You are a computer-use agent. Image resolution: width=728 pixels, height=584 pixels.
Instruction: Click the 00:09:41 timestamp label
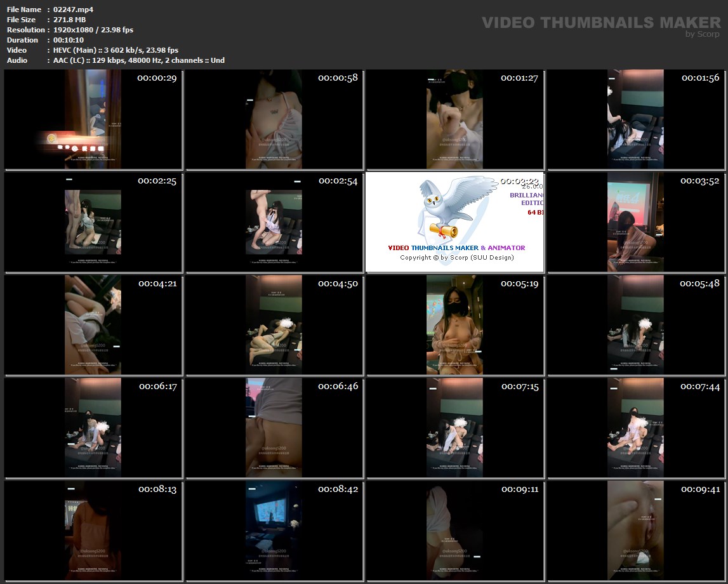tap(700, 489)
